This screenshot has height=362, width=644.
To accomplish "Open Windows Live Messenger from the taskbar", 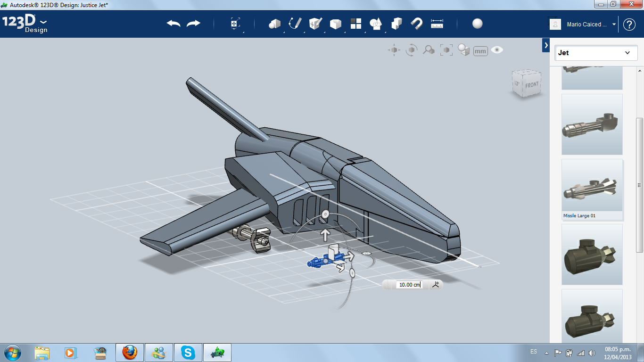I will [159, 353].
